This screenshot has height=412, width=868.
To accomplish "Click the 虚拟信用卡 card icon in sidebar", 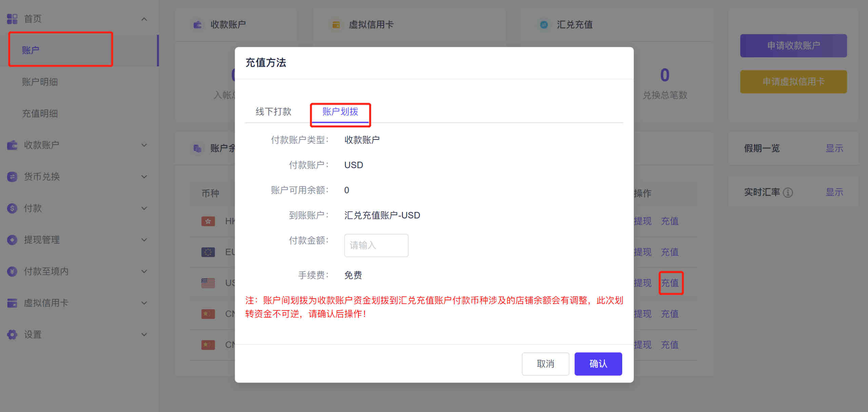I will (x=12, y=303).
